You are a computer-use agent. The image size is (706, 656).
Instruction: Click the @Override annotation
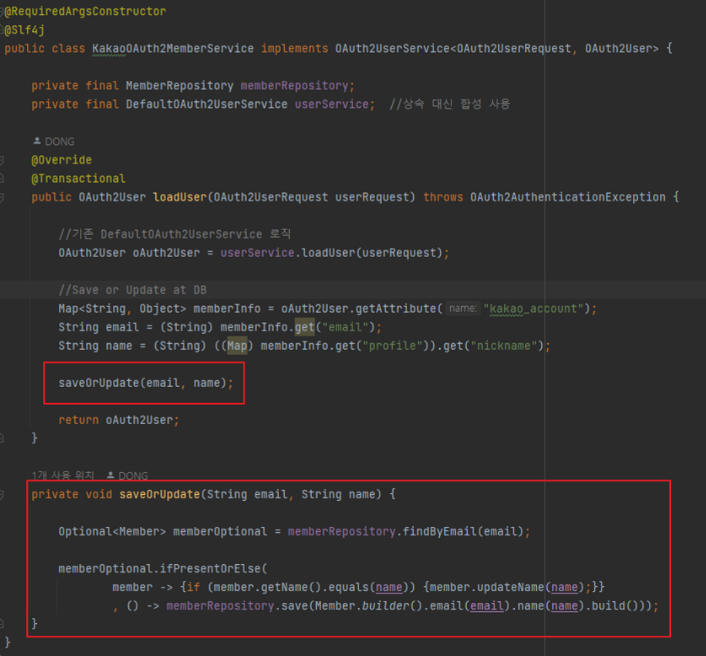62,160
